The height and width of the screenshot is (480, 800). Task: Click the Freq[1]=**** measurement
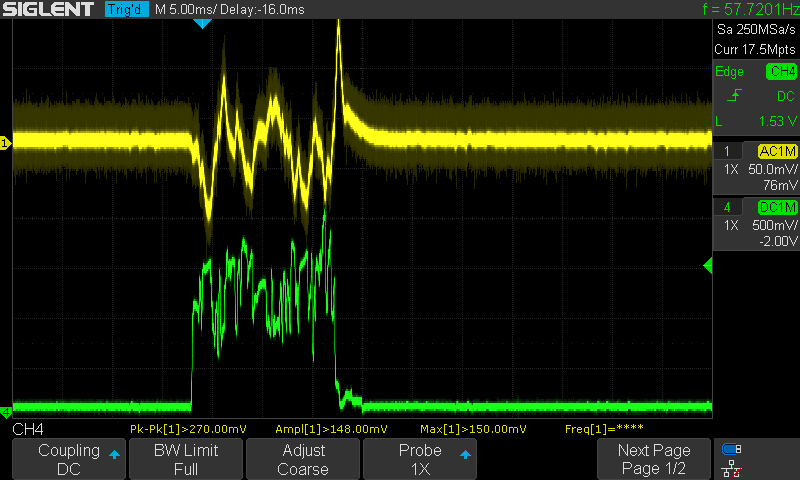604,429
